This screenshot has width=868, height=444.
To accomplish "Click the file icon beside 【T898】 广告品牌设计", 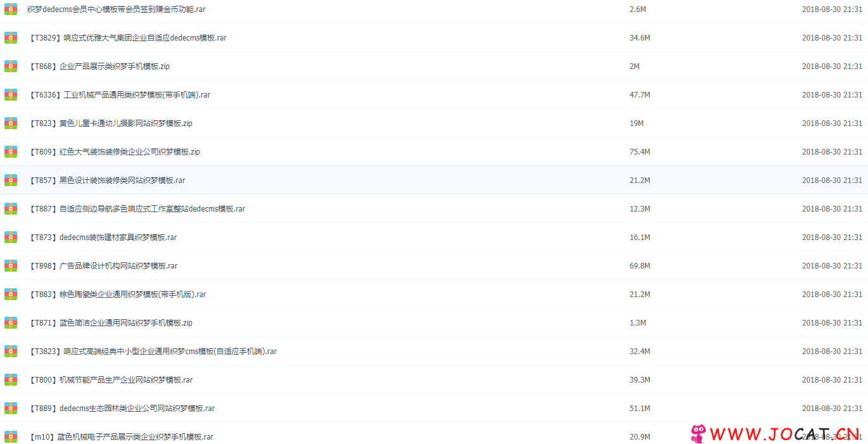I will pyautogui.click(x=11, y=266).
